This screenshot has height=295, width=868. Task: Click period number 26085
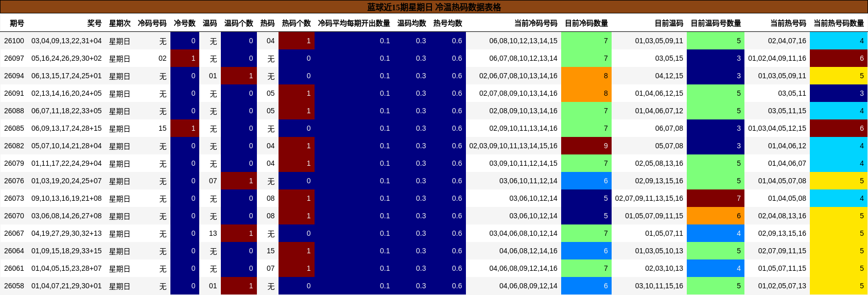[x=14, y=128]
